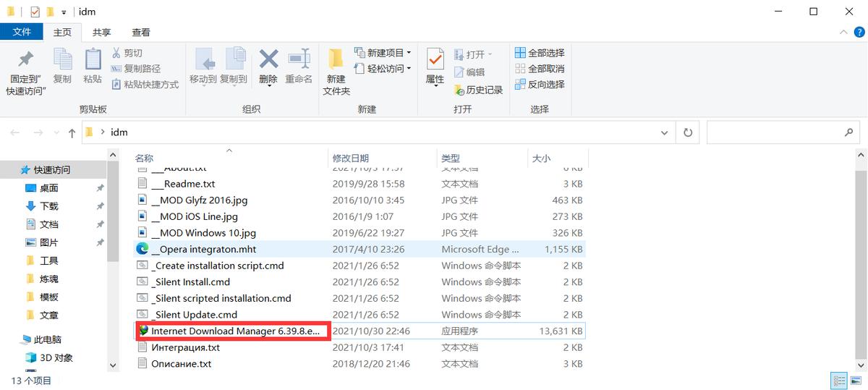The width and height of the screenshot is (868, 390).
Task: Switch to the 共享 share tab
Action: [102, 33]
